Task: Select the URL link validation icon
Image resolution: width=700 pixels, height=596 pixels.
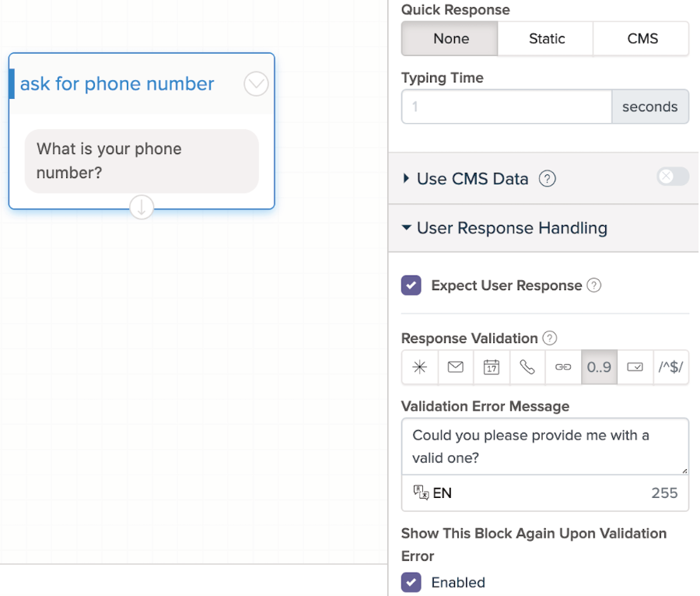Action: (563, 368)
